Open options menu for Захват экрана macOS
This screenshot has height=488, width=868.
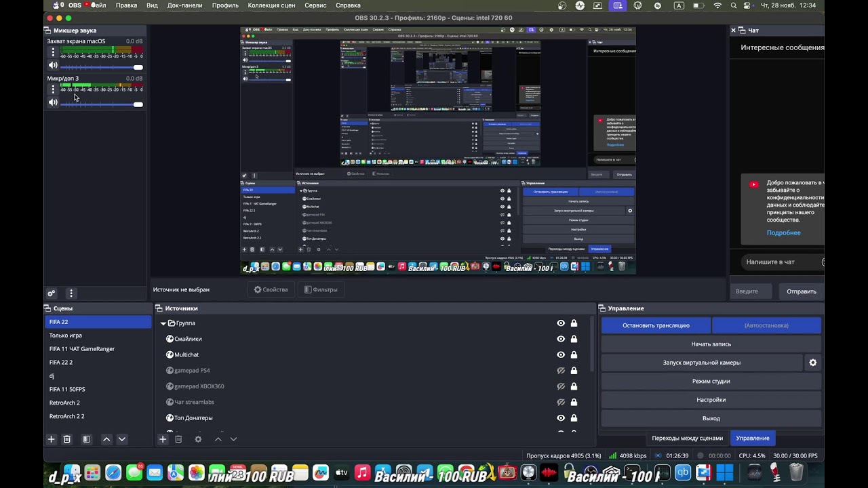(53, 52)
